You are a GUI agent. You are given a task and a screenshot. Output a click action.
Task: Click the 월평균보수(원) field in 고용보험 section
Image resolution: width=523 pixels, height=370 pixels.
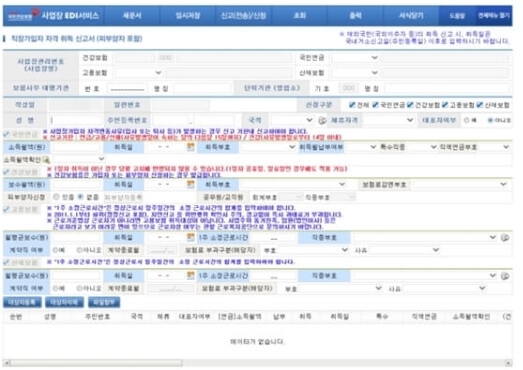pyautogui.click(x=76, y=237)
